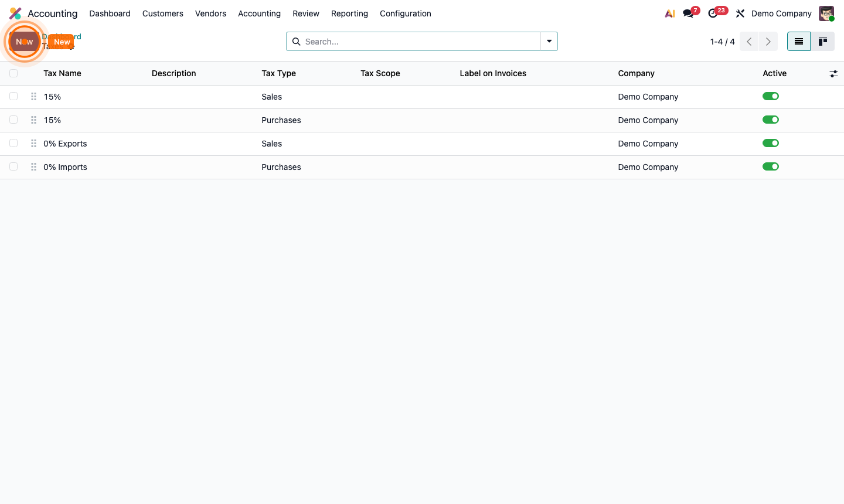Toggle Active off for 15% Purchases tax

[x=771, y=119]
